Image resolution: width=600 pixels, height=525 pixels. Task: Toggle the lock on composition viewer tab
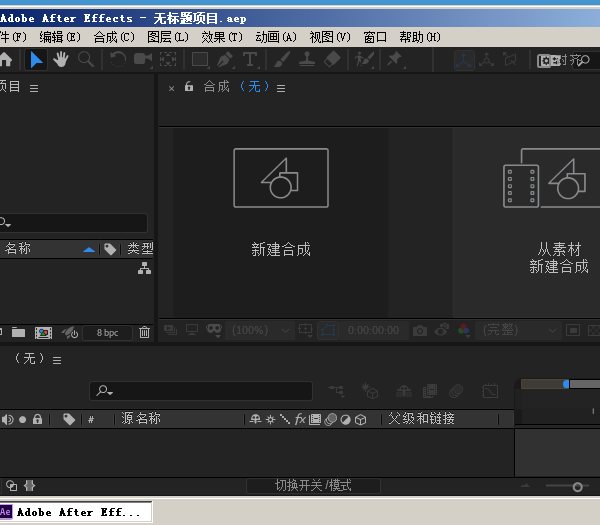(x=188, y=88)
